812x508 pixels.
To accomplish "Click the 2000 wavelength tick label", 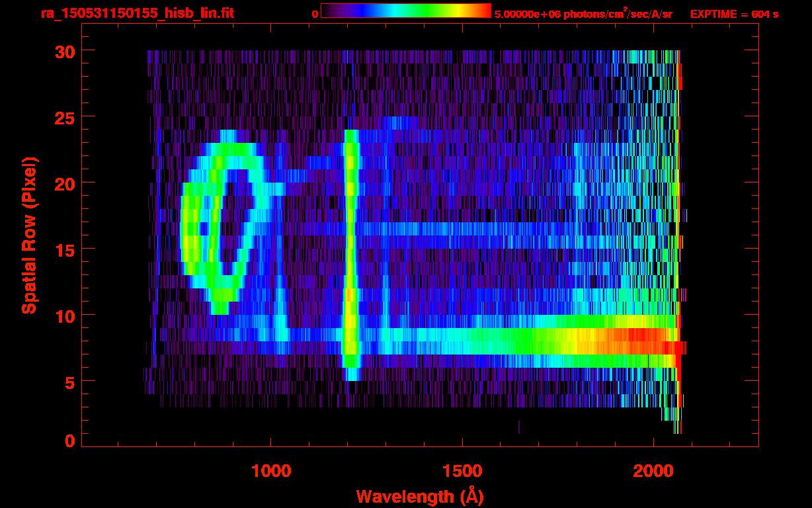I will click(653, 471).
